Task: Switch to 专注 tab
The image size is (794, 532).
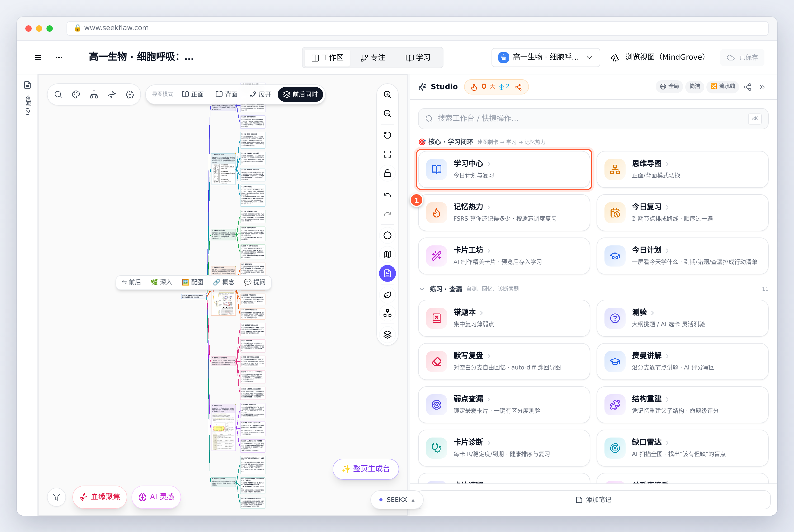Action: [x=373, y=58]
